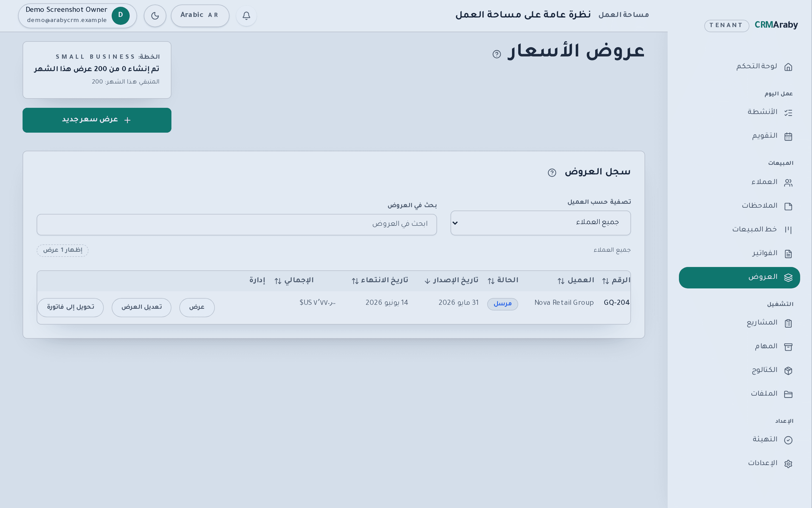This screenshot has width=812, height=508.
Task: Click the calendar icon for التقويم
Action: [x=788, y=136]
